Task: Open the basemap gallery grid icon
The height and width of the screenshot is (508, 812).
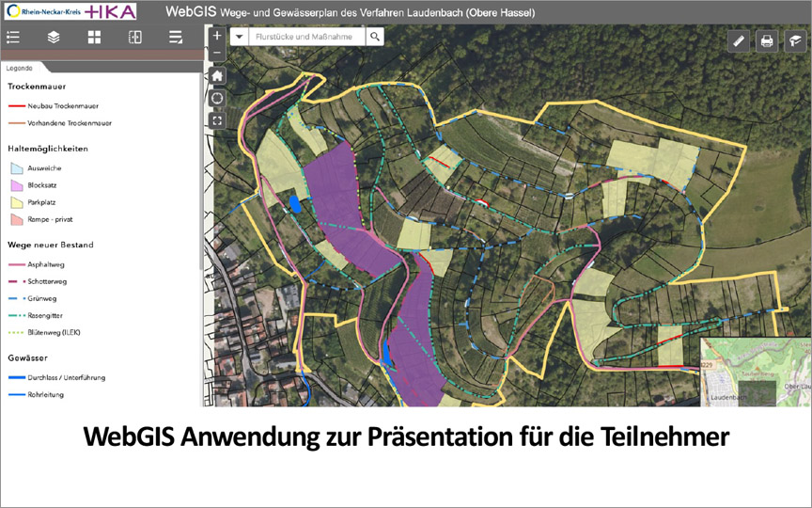Action: pyautogui.click(x=94, y=37)
